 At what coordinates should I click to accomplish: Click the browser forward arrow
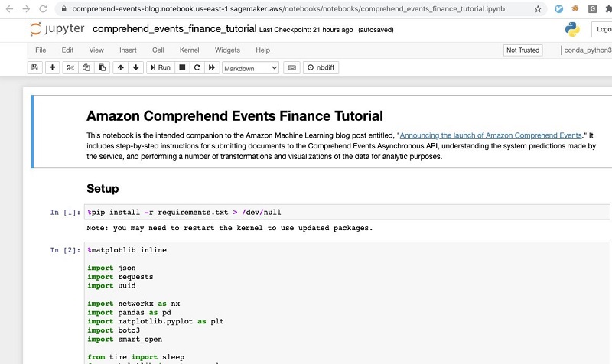pos(26,8)
